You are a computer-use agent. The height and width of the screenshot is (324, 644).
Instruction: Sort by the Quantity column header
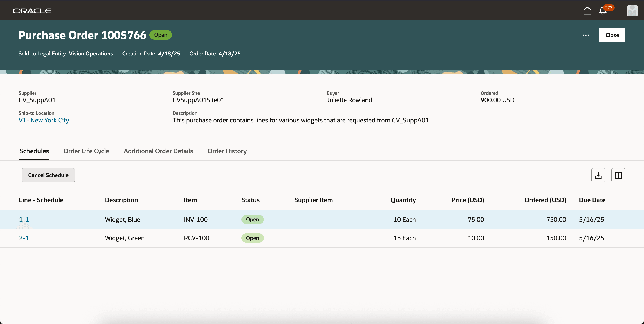[x=403, y=200]
